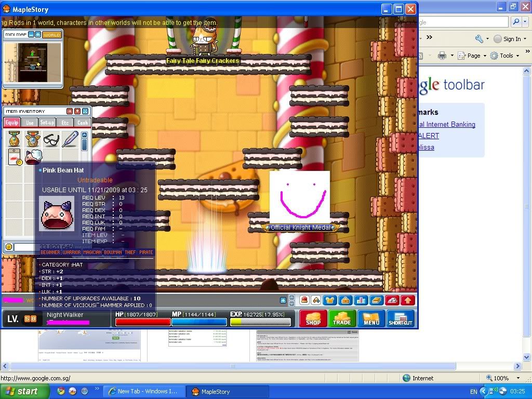Open the item bag icon in the quick bar

345,300
